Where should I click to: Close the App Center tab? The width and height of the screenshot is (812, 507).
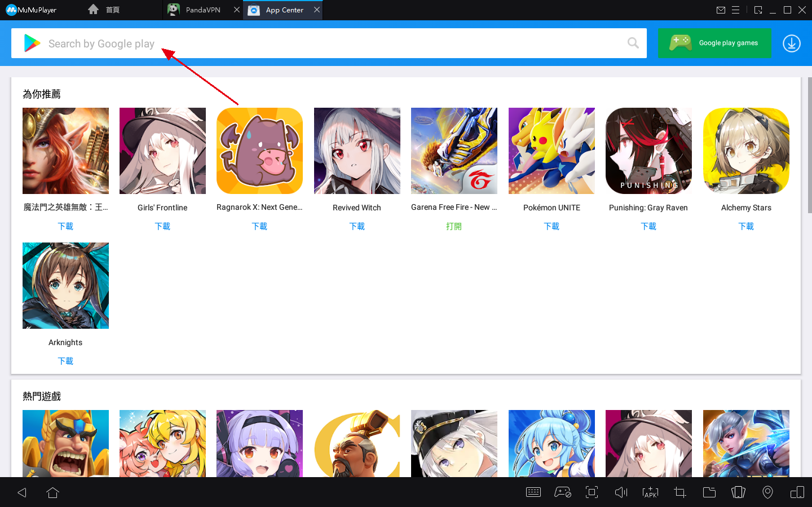317,10
